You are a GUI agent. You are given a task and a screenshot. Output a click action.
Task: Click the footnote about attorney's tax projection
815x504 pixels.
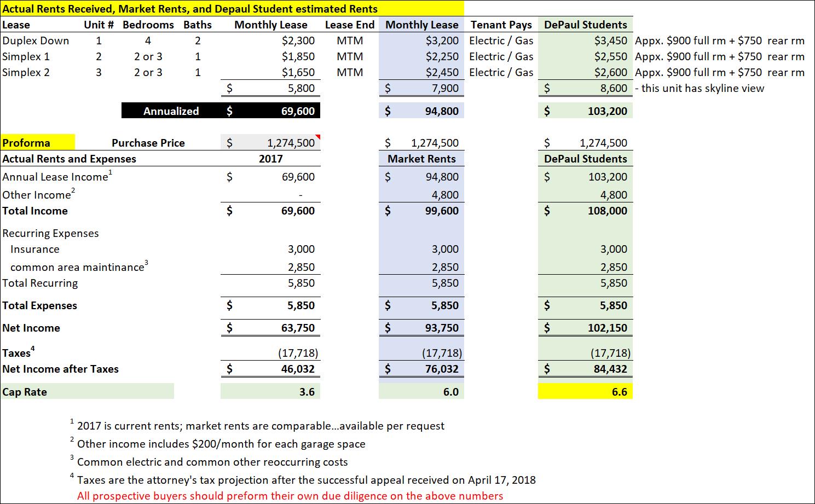(x=303, y=479)
